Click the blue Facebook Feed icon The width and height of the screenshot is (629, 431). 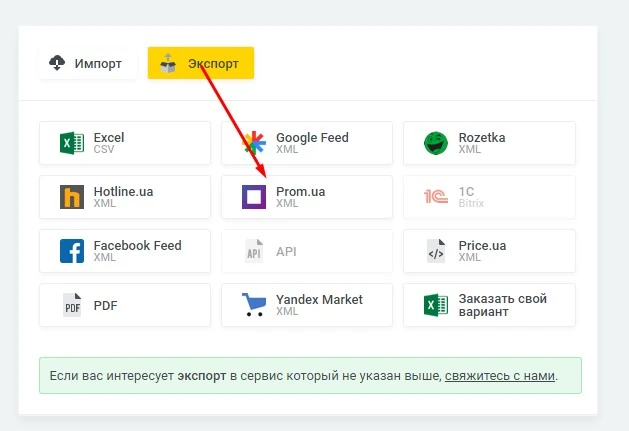point(72,251)
